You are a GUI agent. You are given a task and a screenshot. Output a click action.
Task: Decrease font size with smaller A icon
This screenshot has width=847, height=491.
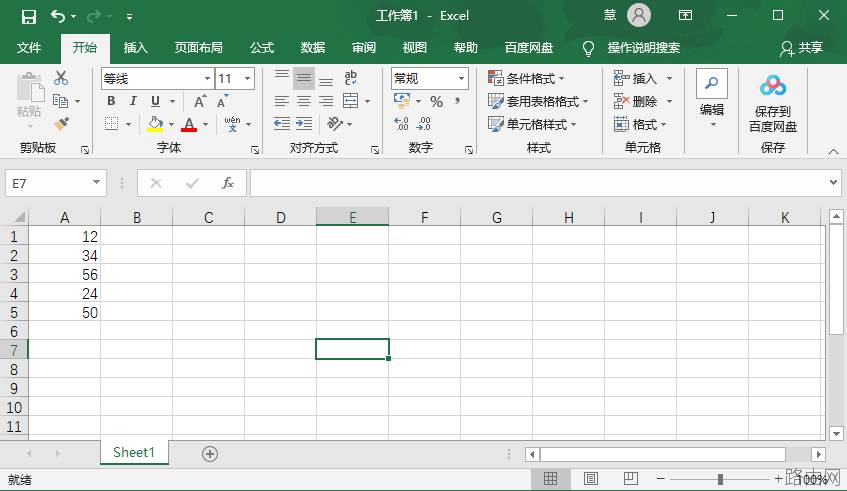click(x=223, y=101)
